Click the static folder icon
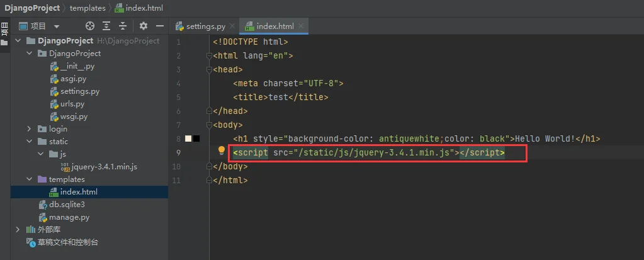This screenshot has width=644, height=260. pos(42,141)
